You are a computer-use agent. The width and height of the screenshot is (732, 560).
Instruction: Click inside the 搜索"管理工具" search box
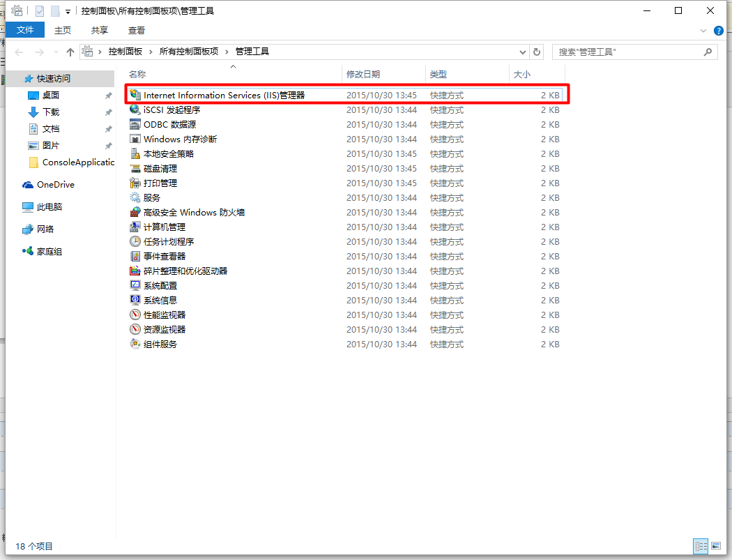(x=631, y=51)
